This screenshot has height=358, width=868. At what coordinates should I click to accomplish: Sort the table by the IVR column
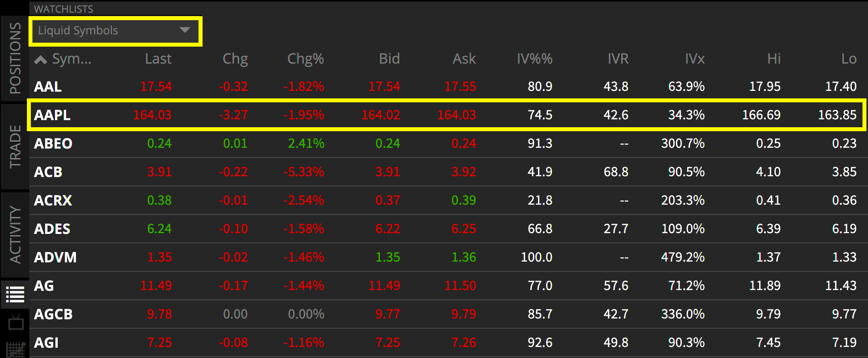pyautogui.click(x=618, y=59)
